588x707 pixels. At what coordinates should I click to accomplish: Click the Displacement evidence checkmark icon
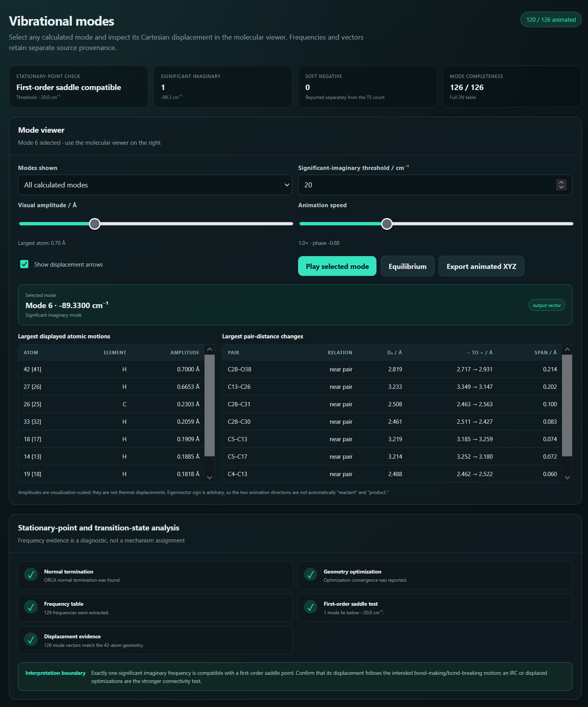pyautogui.click(x=31, y=639)
